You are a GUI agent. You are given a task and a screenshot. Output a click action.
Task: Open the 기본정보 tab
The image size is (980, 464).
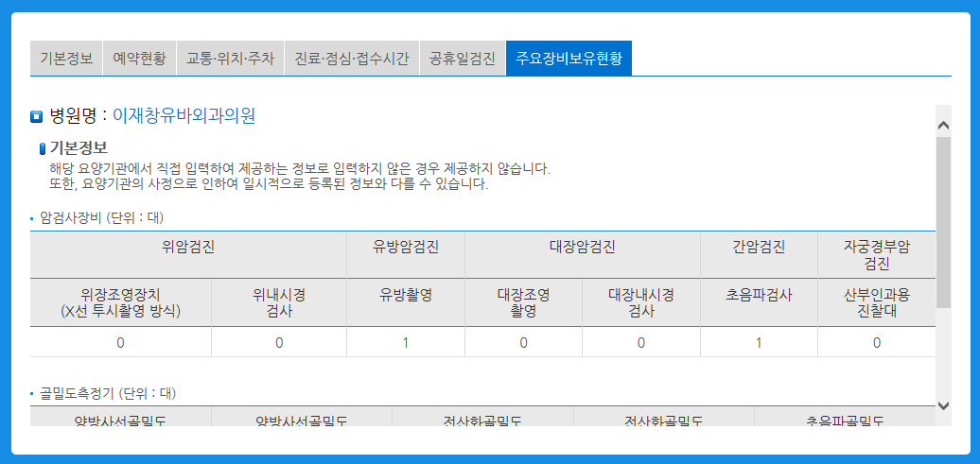click(66, 58)
